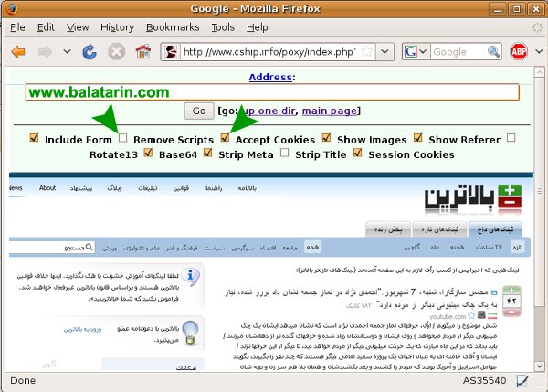Screen dimensions: 548x392
Task: Click the vertical scrollbar down arrow
Action: click(539, 366)
